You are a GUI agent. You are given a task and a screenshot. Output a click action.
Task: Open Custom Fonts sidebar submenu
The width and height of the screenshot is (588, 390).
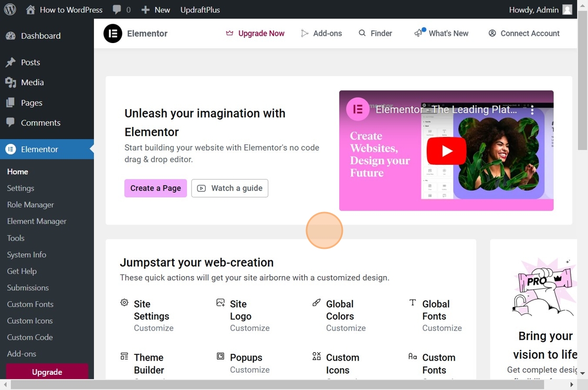click(30, 304)
